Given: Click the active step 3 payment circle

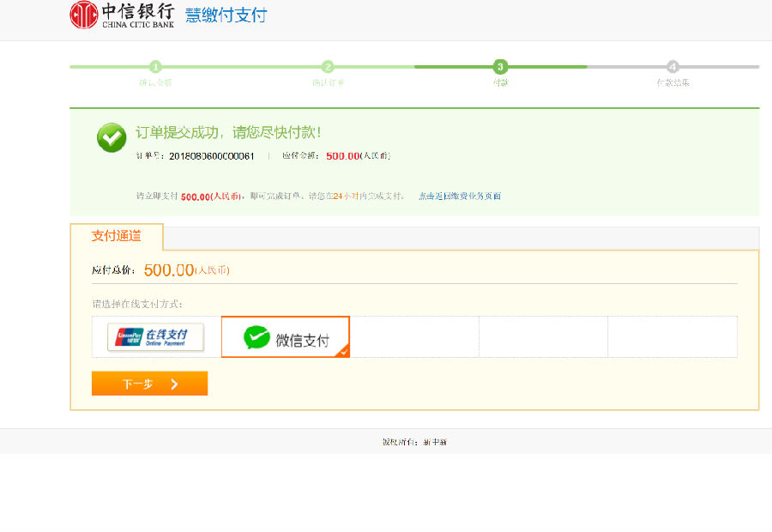Looking at the screenshot, I should pos(500,67).
